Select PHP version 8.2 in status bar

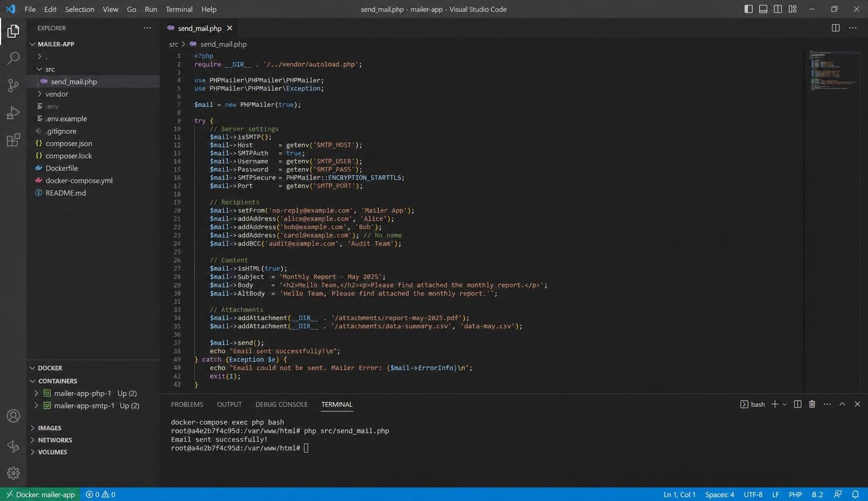(x=817, y=494)
